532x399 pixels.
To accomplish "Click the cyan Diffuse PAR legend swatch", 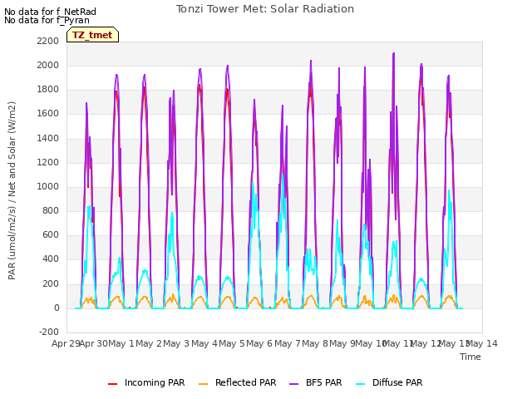I will point(360,384).
